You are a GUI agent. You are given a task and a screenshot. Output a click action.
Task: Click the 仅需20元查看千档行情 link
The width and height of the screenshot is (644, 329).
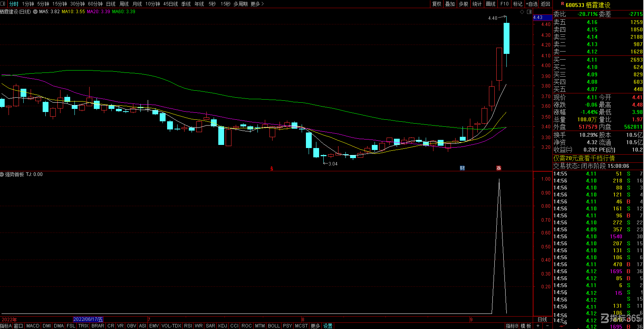[x=584, y=158]
